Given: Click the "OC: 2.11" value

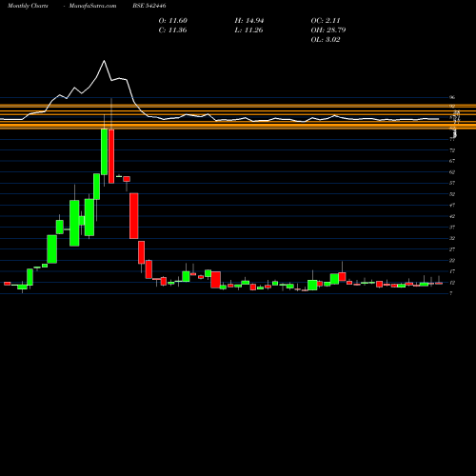Looking at the screenshot, I should 326,21.
